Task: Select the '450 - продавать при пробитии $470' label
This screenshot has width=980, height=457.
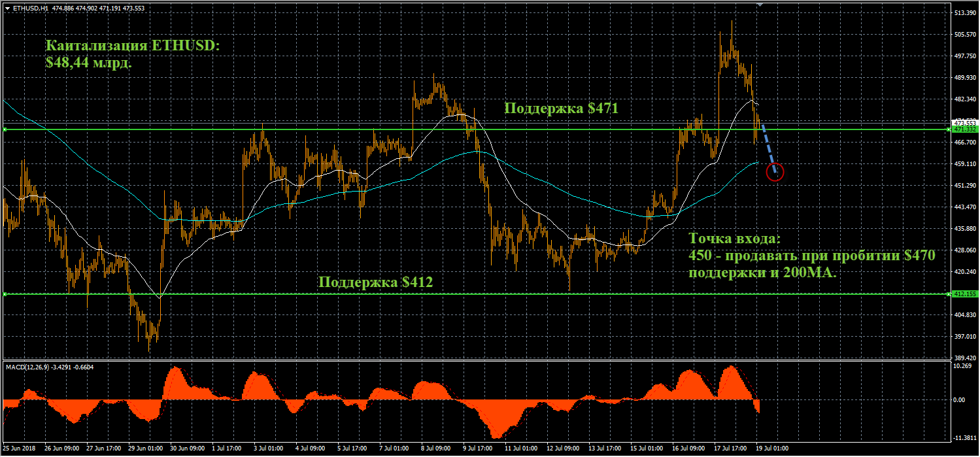Action: coord(813,256)
